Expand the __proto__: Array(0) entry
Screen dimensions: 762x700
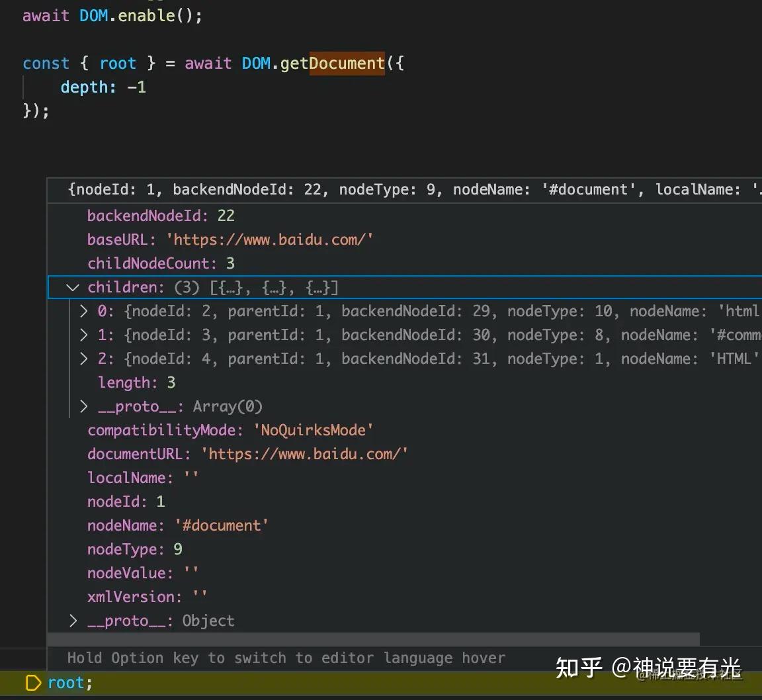(x=84, y=406)
